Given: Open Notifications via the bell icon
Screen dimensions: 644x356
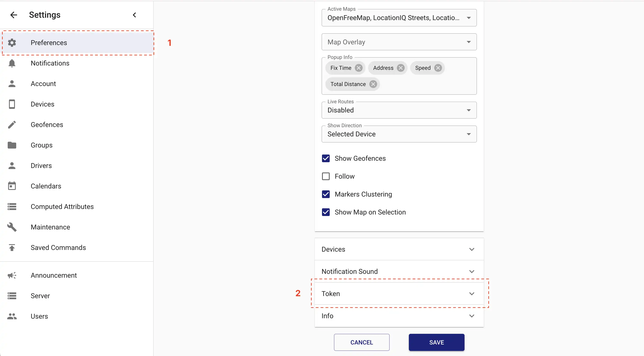Looking at the screenshot, I should click(12, 63).
